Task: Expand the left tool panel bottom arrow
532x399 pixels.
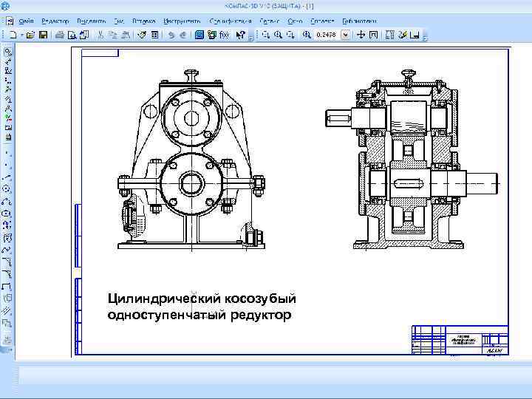Action: (x=9, y=349)
